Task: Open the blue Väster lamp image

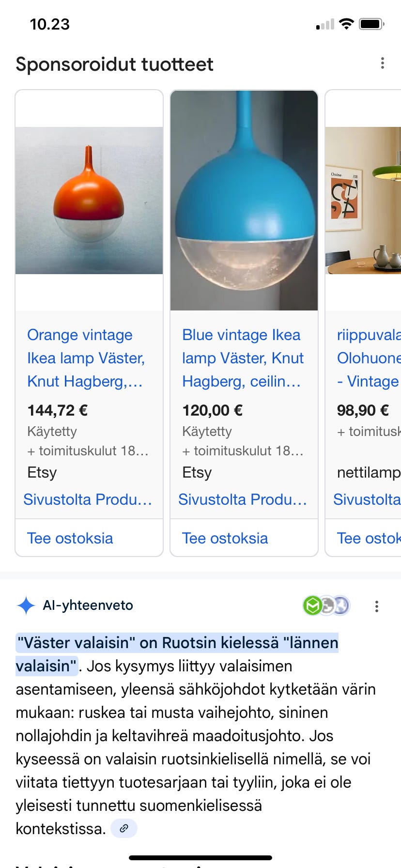Action: (244, 201)
